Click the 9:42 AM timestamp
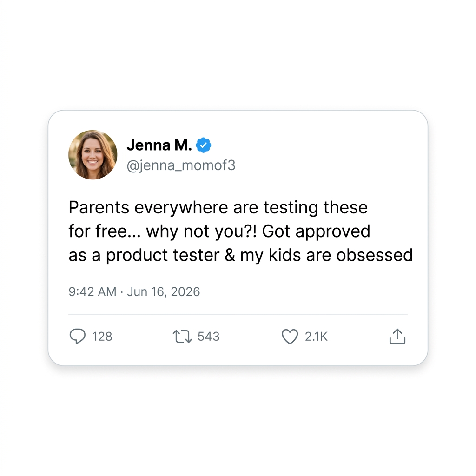Image resolution: width=476 pixels, height=476 pixels. click(x=93, y=292)
